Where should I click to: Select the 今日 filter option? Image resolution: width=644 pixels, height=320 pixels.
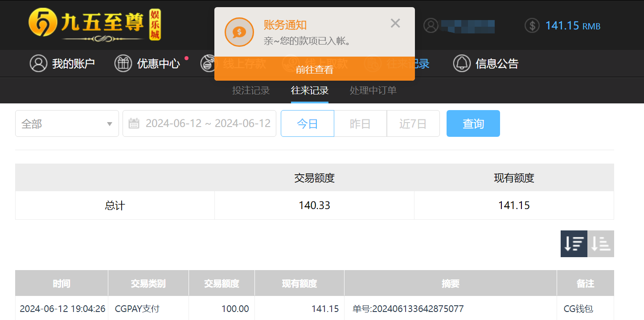pyautogui.click(x=307, y=123)
